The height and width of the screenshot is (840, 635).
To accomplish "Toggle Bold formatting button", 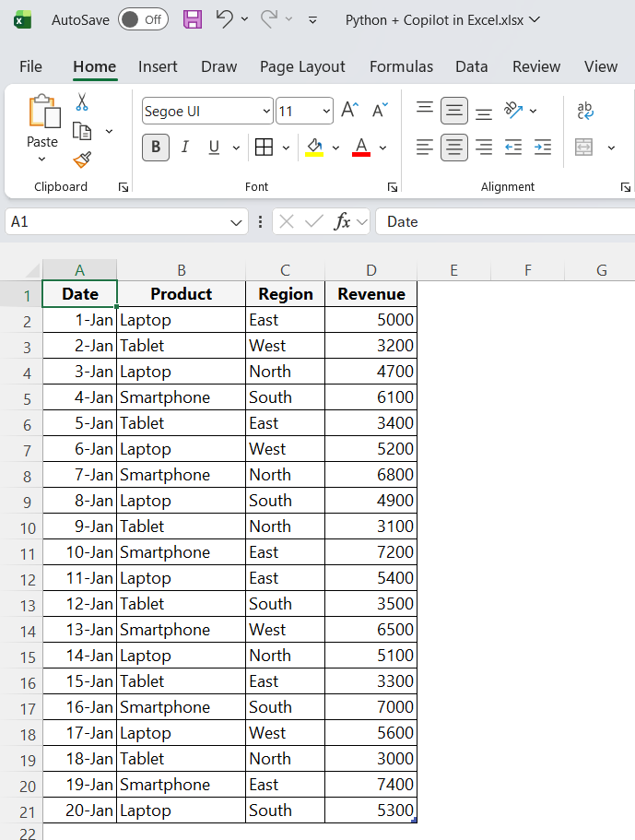I will pyautogui.click(x=156, y=147).
